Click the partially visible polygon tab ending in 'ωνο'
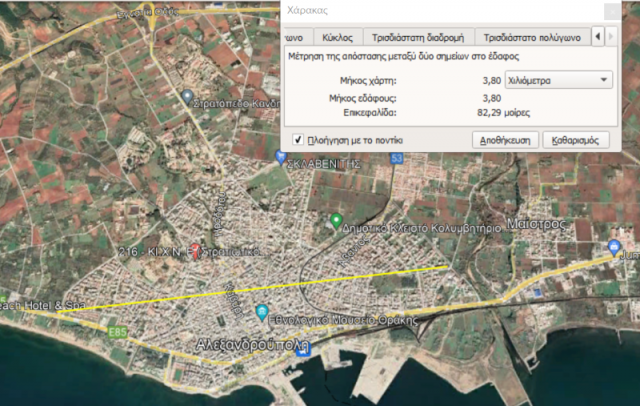The width and height of the screenshot is (640, 406). click(x=297, y=38)
